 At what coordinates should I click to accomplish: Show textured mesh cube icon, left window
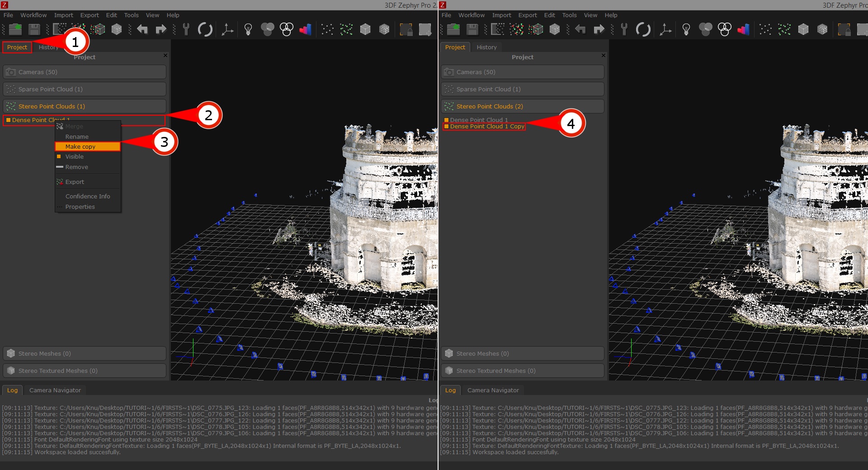(x=384, y=29)
